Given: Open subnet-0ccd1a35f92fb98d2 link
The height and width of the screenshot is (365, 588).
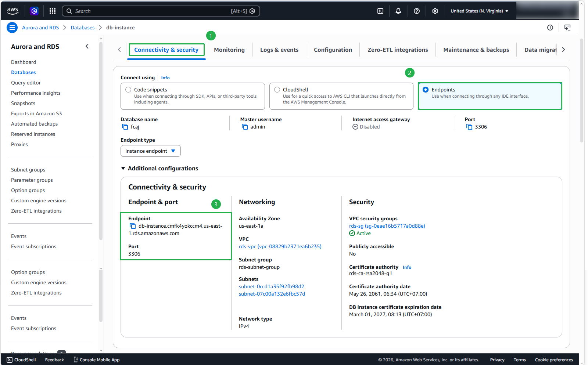Looking at the screenshot, I should (272, 286).
